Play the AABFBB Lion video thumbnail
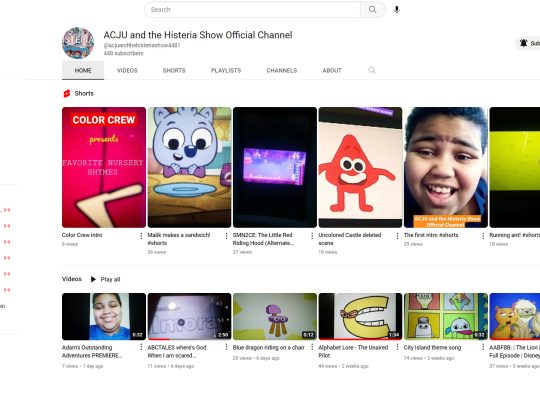Viewport: 540px width, 400px height. 515,316
